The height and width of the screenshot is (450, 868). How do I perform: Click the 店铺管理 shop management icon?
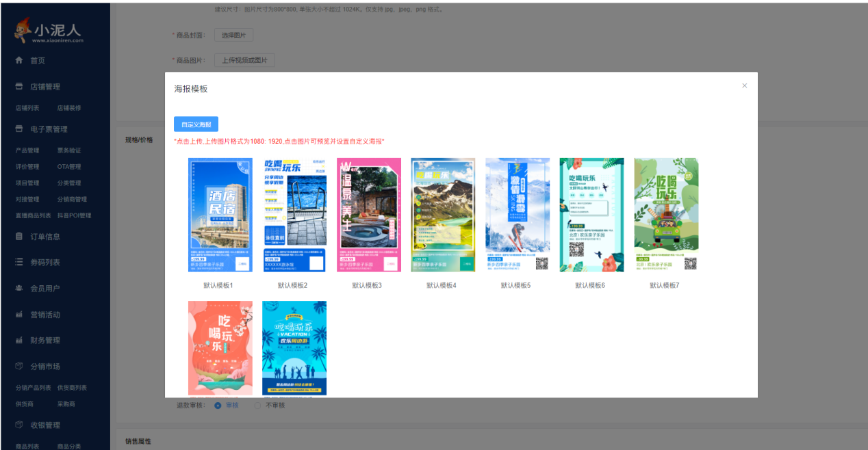[x=19, y=86]
